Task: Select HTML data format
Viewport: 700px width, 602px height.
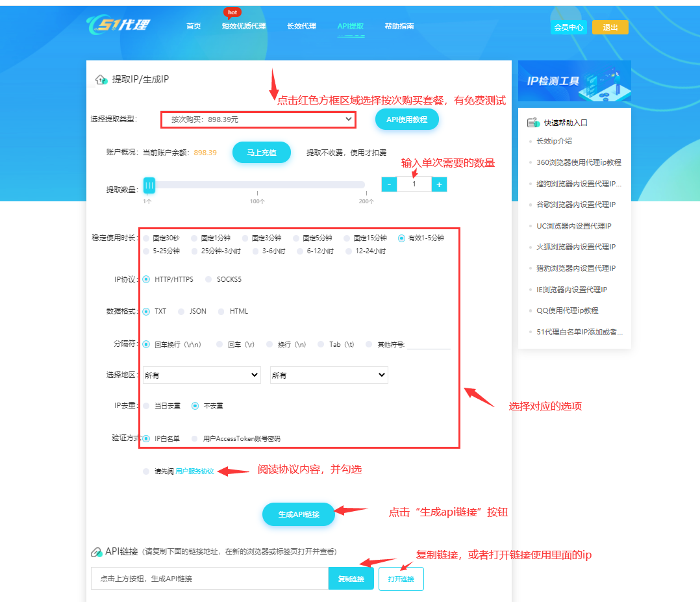Action: coord(221,312)
